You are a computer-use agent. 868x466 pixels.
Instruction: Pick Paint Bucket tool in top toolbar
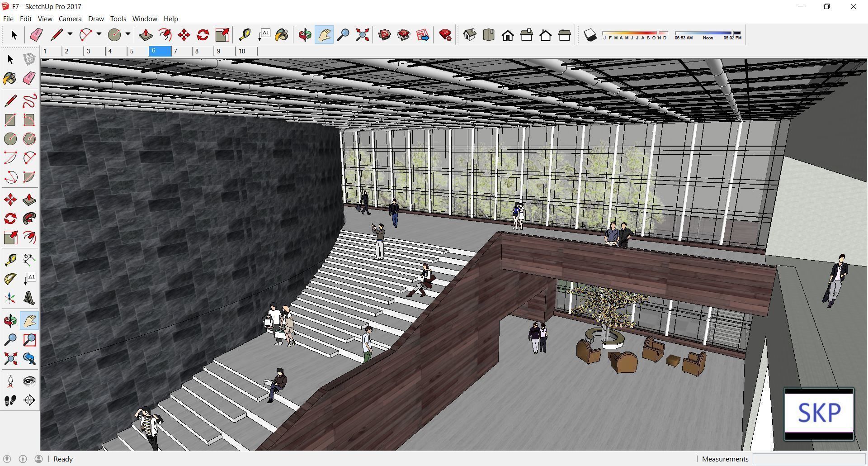click(x=282, y=35)
